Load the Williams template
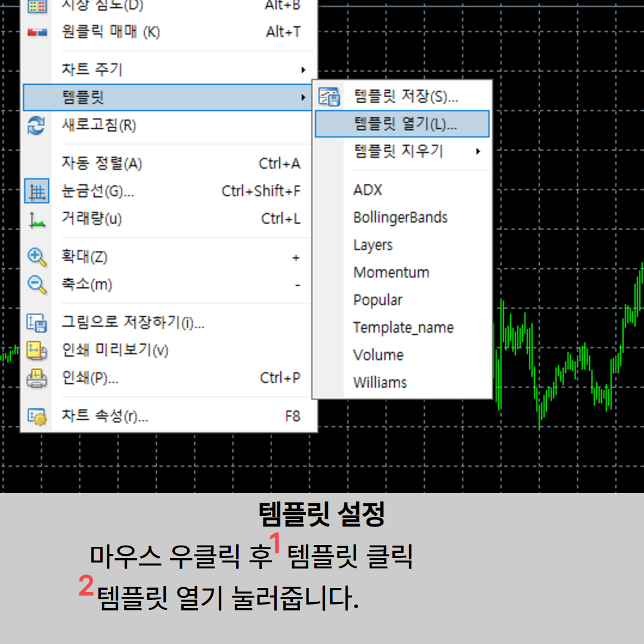Viewport: 644px width, 644px height. [x=380, y=382]
